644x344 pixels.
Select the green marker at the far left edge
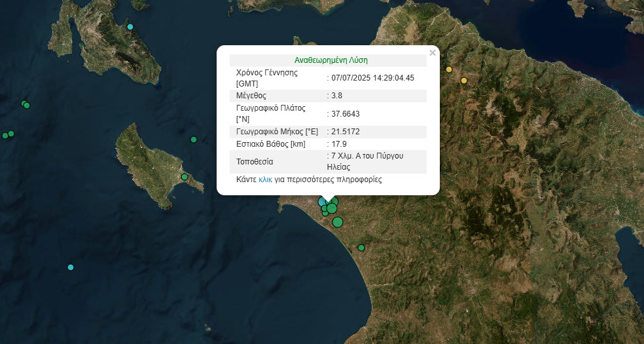5,136
